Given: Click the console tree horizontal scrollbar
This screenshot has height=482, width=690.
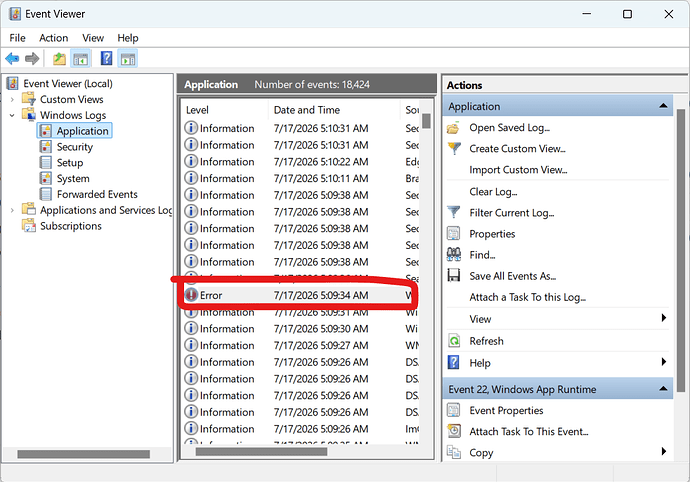Looking at the screenshot, I should tap(84, 454).
